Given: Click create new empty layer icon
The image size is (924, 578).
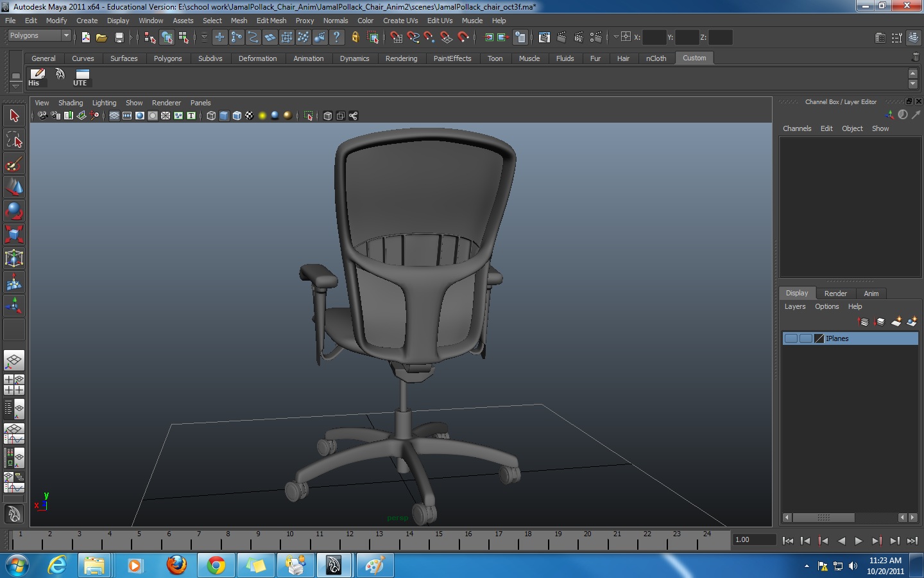Looking at the screenshot, I should (896, 322).
